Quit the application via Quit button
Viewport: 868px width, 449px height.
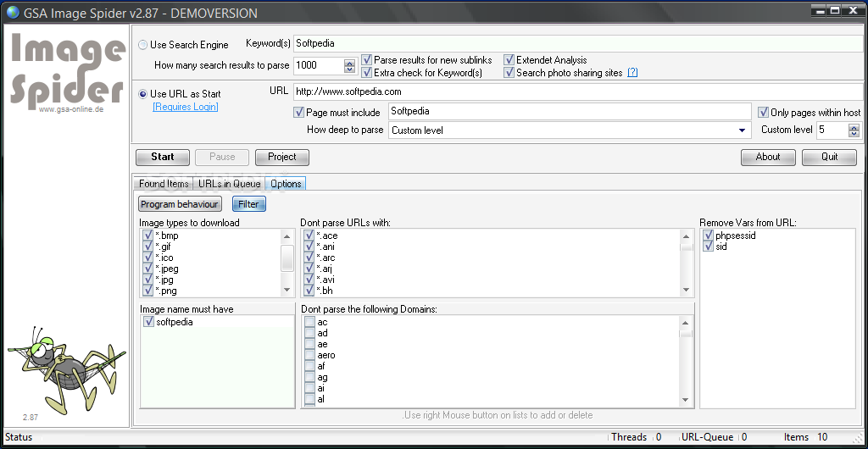coord(829,157)
